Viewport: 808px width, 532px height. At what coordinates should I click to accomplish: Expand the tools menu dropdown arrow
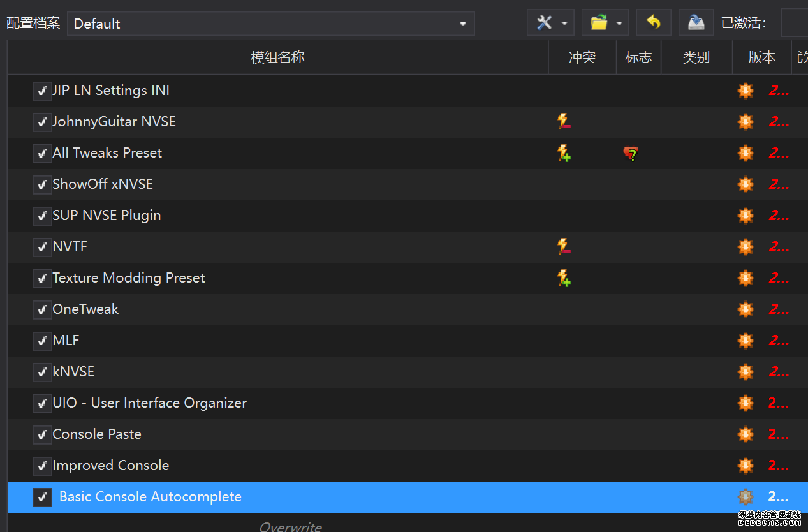564,24
